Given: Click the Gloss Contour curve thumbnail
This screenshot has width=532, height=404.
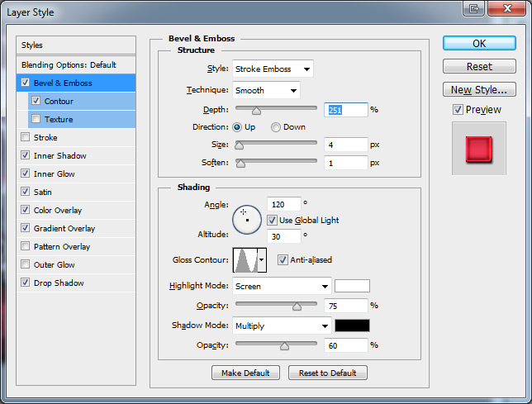Looking at the screenshot, I should click(245, 260).
